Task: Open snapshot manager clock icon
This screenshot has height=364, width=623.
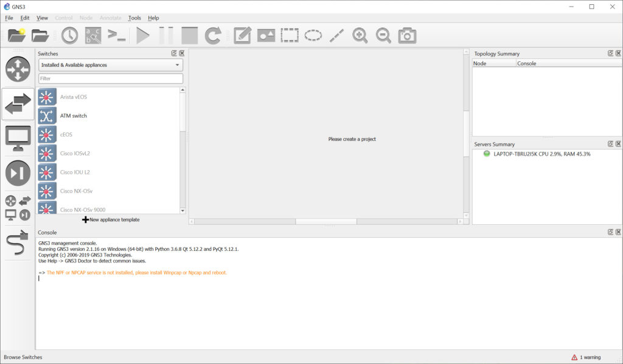Action: [x=69, y=36]
